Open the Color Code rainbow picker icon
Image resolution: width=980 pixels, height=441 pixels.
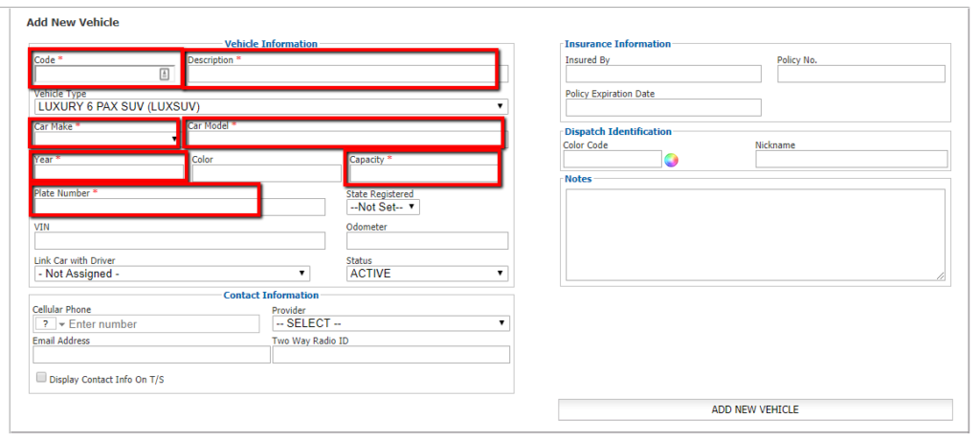tap(671, 160)
